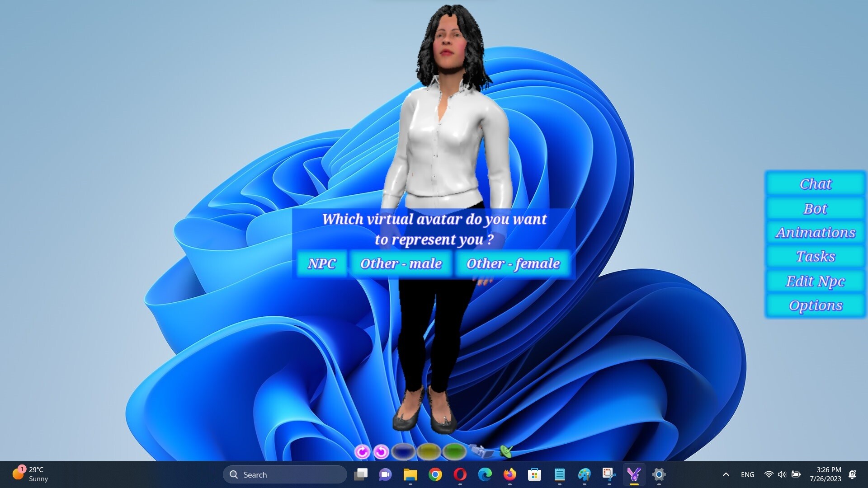The image size is (868, 488).
Task: Click the avatar app's bunny icon on taskbar
Action: [x=634, y=474]
